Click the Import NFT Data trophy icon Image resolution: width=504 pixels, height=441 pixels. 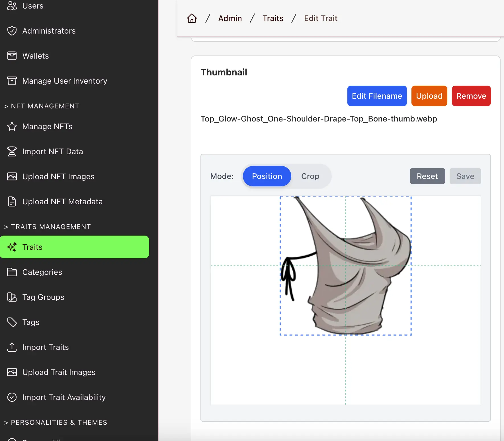[12, 151]
